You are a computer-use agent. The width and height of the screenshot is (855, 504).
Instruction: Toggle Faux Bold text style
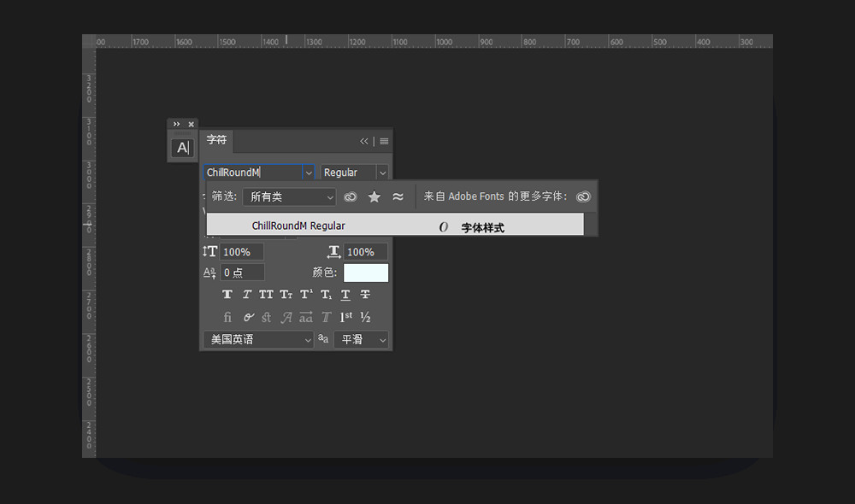[x=227, y=294]
